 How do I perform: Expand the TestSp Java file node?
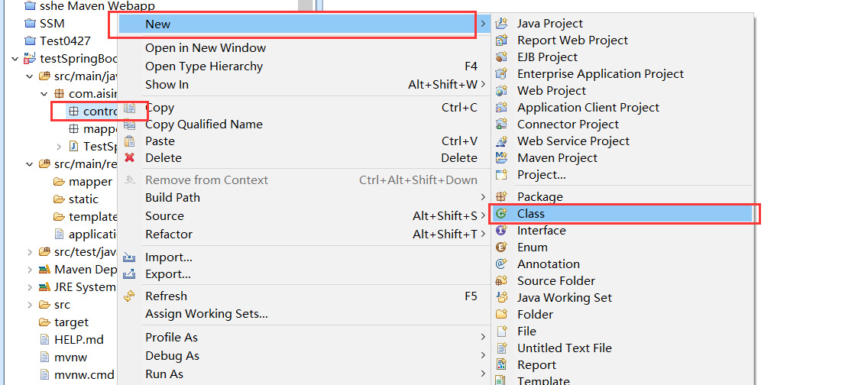(x=59, y=147)
